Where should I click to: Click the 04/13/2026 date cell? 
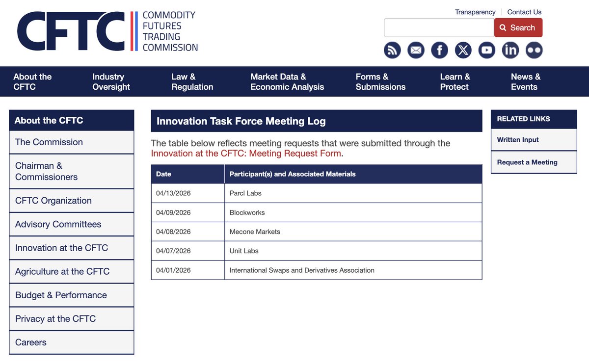188,193
